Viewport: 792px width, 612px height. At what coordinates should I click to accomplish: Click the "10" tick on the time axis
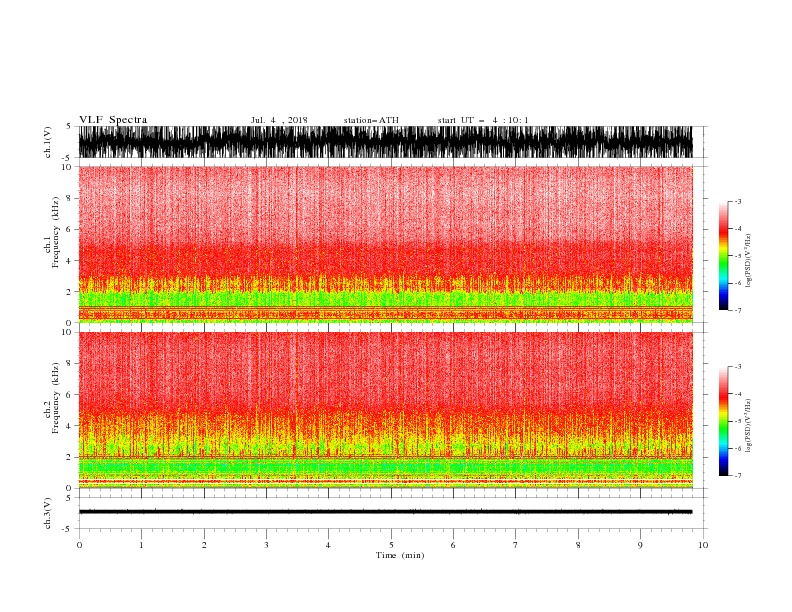coord(703,545)
